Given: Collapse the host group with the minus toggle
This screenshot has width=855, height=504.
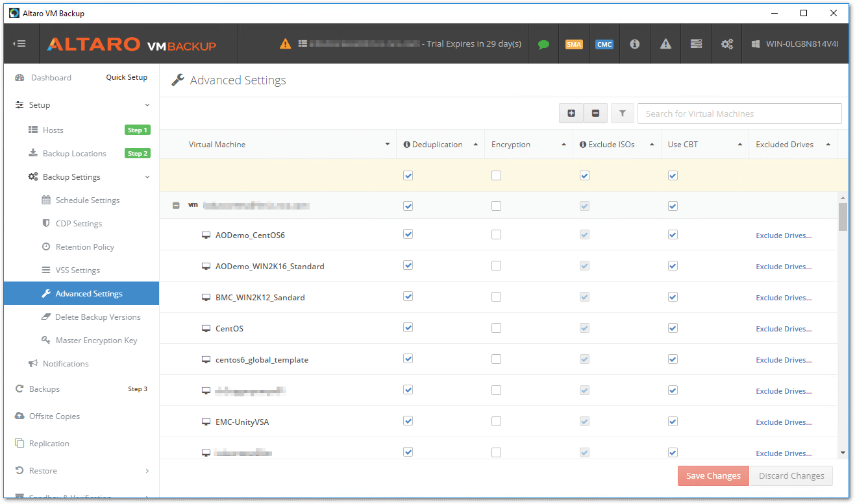Looking at the screenshot, I should click(176, 206).
